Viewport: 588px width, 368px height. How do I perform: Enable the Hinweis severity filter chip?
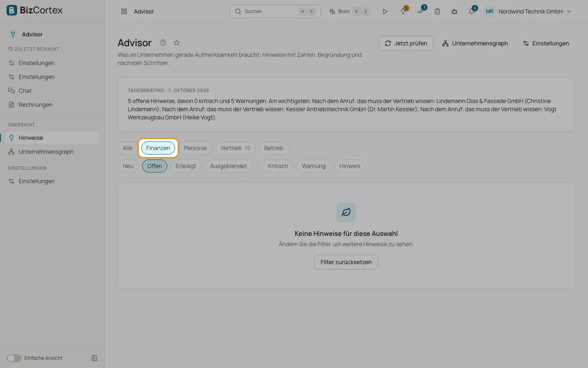(x=350, y=166)
